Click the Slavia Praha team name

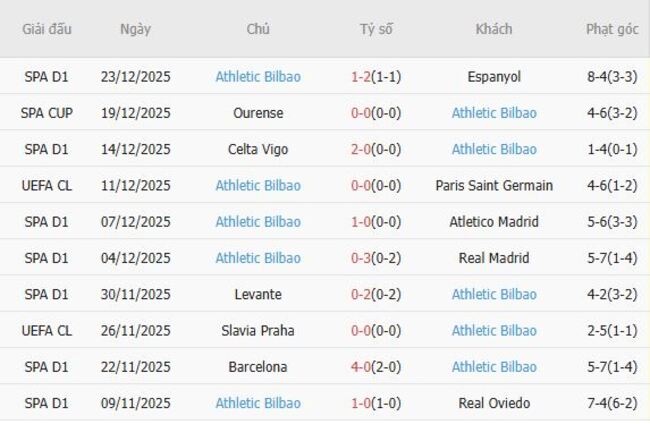tap(258, 331)
